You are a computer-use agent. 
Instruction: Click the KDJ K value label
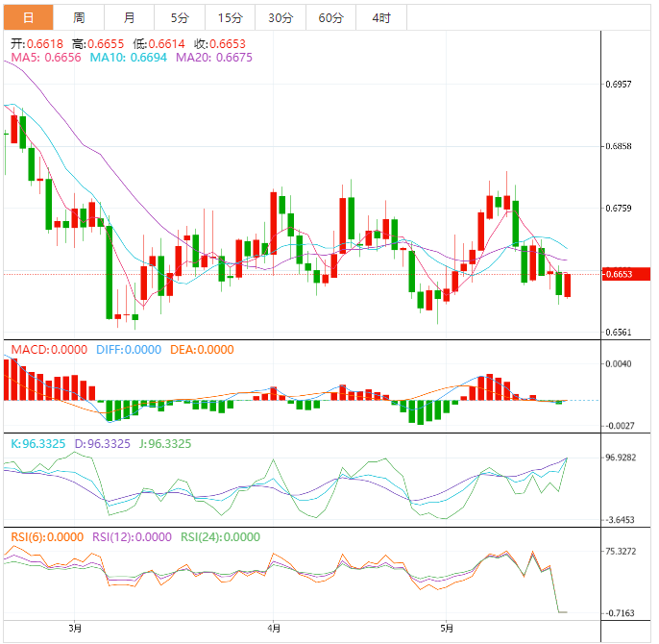pos(38,444)
